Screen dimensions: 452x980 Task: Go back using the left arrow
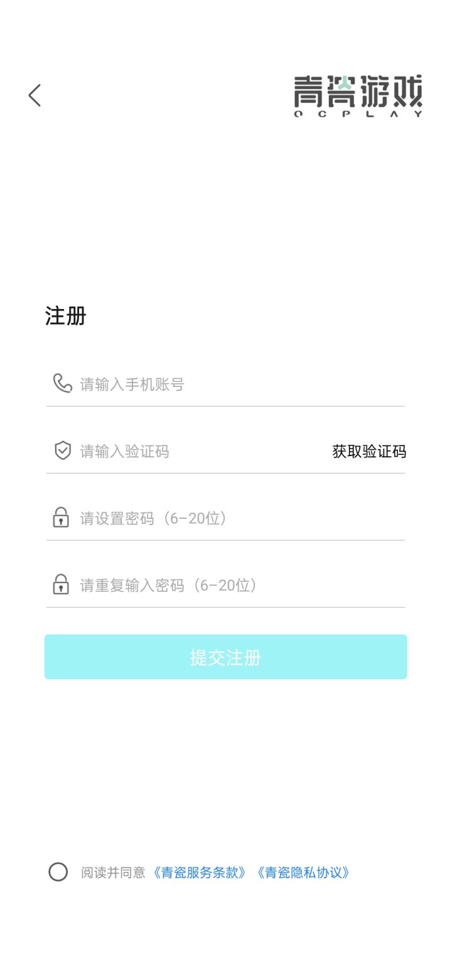coord(35,95)
